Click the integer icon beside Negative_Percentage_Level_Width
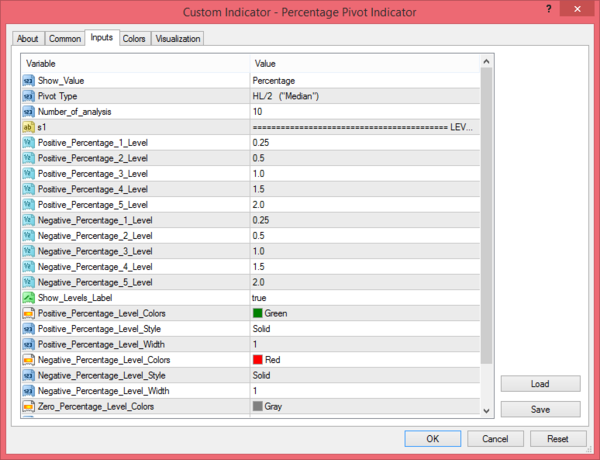 click(29, 391)
